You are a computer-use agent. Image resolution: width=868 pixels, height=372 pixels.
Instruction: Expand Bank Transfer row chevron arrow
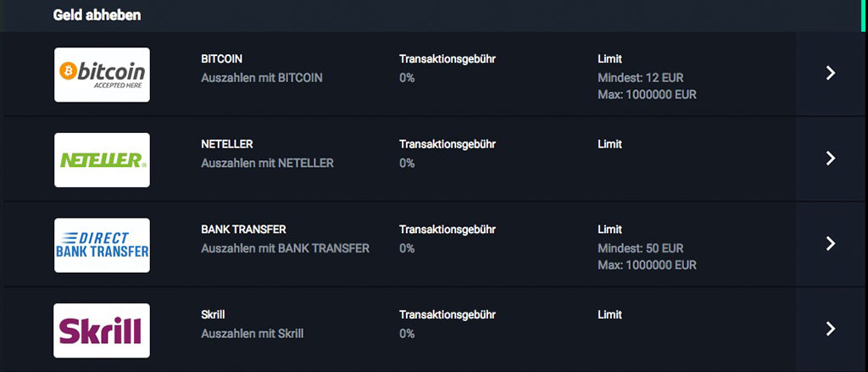(831, 243)
